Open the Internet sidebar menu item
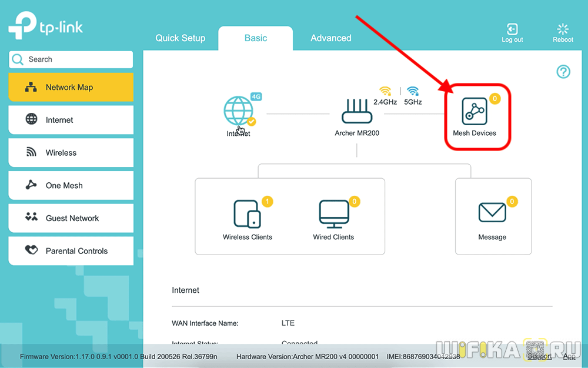 71,120
